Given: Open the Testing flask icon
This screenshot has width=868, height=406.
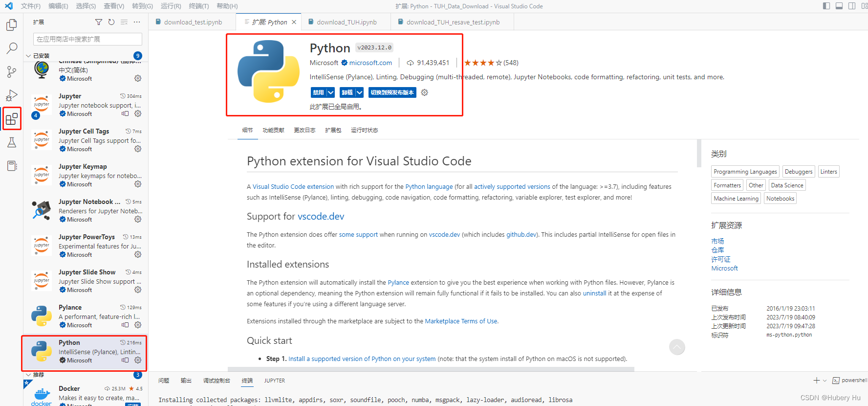Looking at the screenshot, I should [12, 142].
